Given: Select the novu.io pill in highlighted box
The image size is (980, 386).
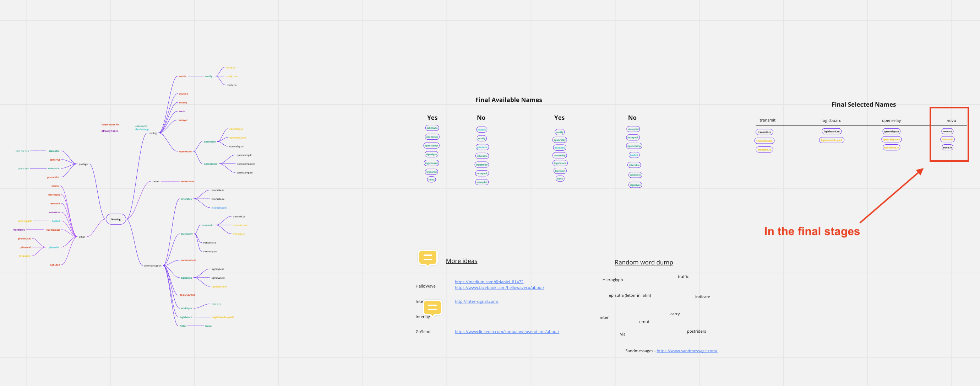Looking at the screenshot, I should pyautogui.click(x=947, y=147).
